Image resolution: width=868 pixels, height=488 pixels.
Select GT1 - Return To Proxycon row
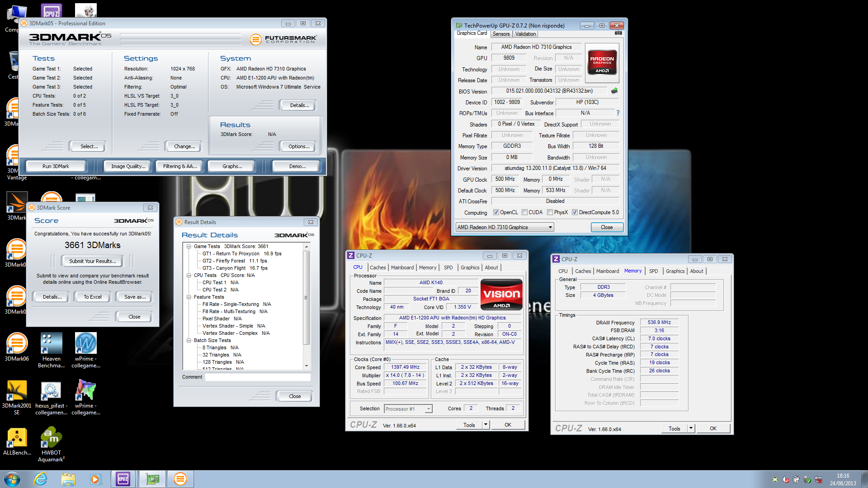click(x=242, y=253)
